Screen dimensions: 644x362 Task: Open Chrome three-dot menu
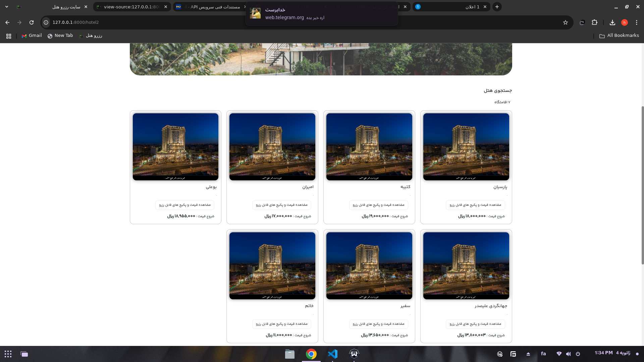[x=636, y=22]
